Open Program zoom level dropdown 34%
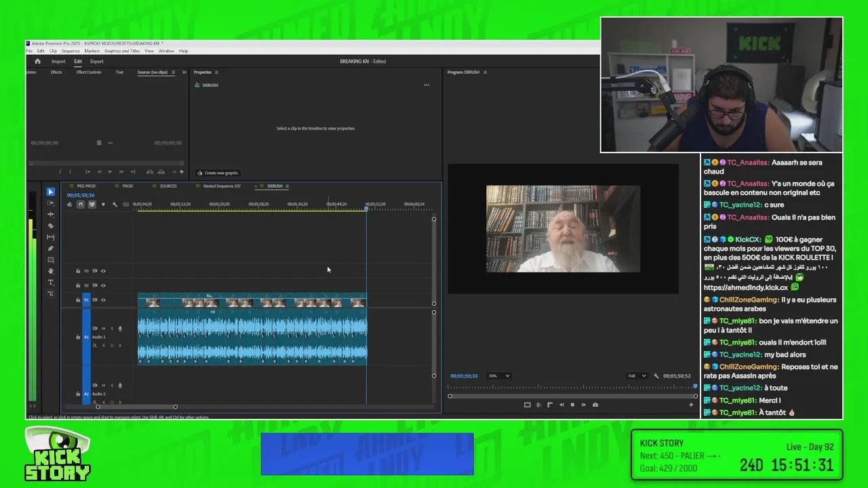The height and width of the screenshot is (488, 868). 498,375
